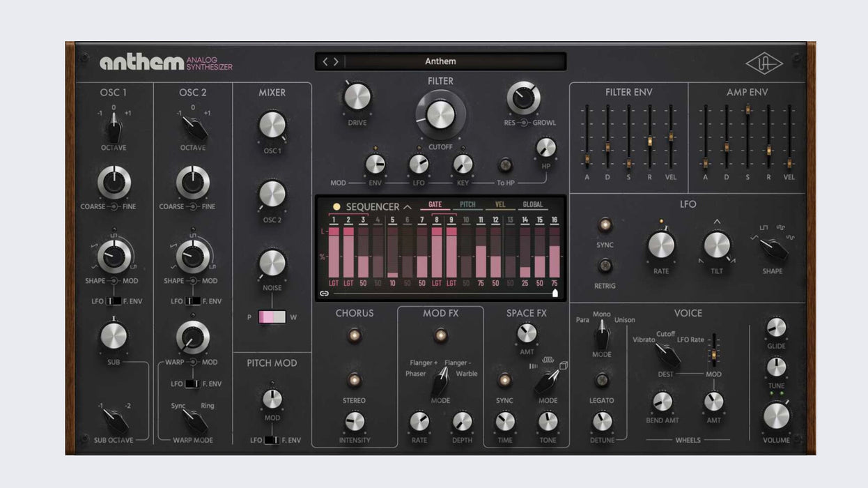Toggle OSC 2 shape LFO / F. ENV switch
The height and width of the screenshot is (488, 868).
193,301
